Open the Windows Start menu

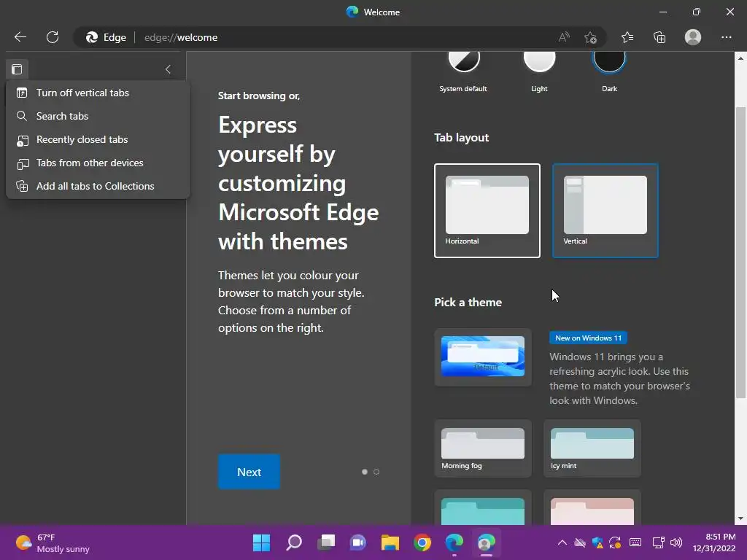(x=261, y=542)
